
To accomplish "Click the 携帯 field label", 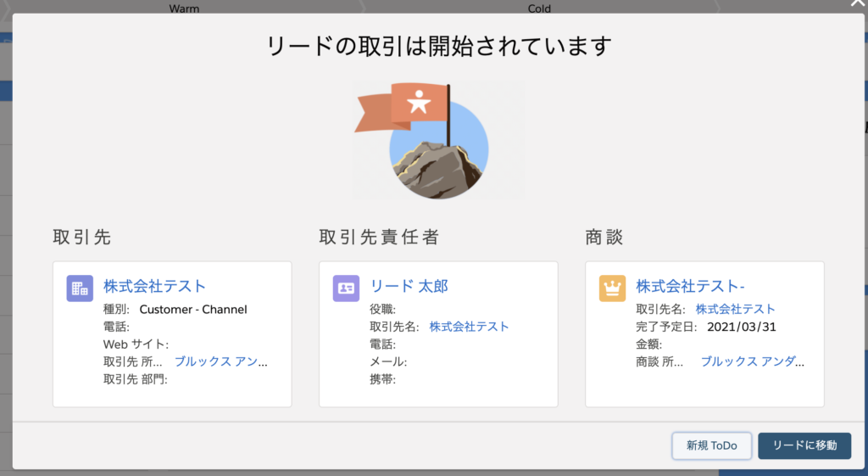I will tap(382, 379).
